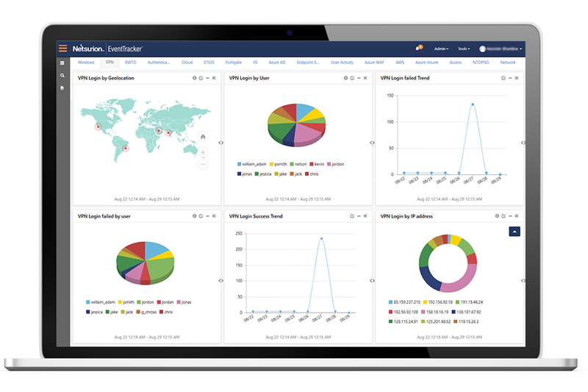Reset map view with the home icon
Image resolution: width=588 pixels, height=392 pixels.
coord(203,137)
